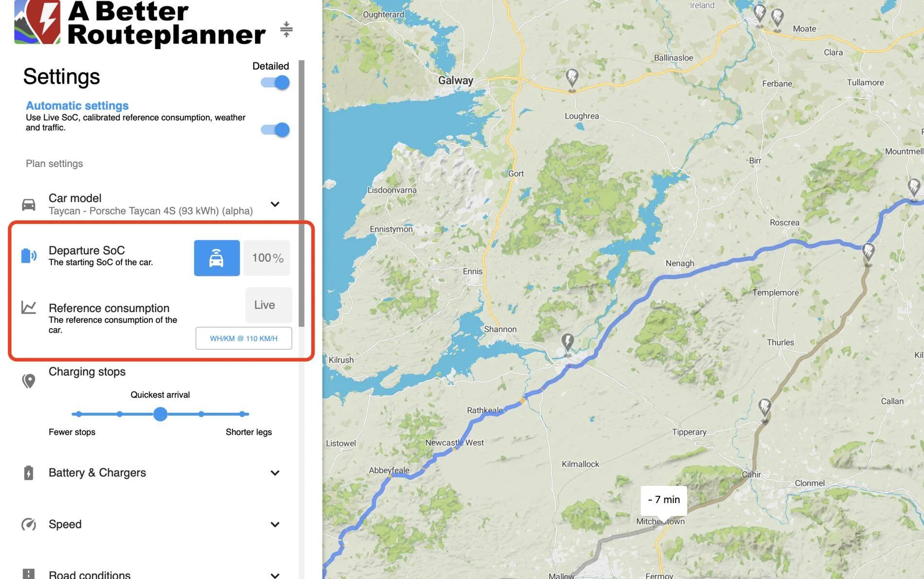Click the Ennis town label on map
Screen dimensions: 924x579
point(473,271)
